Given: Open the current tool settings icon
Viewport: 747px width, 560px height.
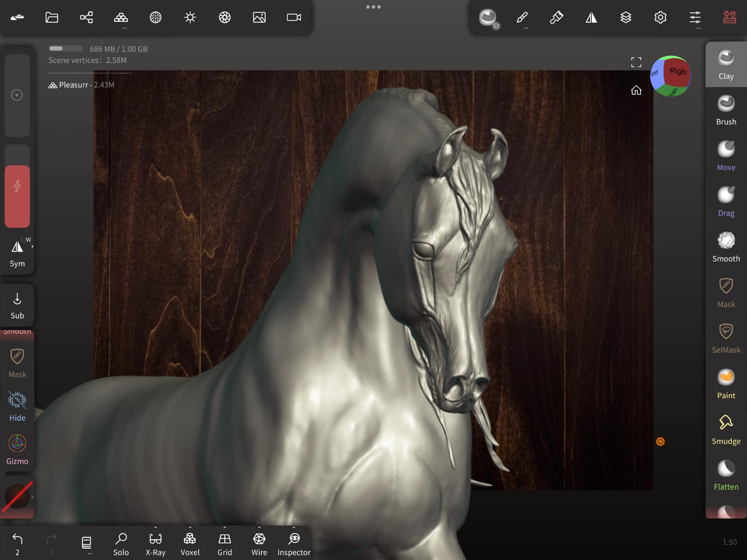Looking at the screenshot, I should click(487, 18).
